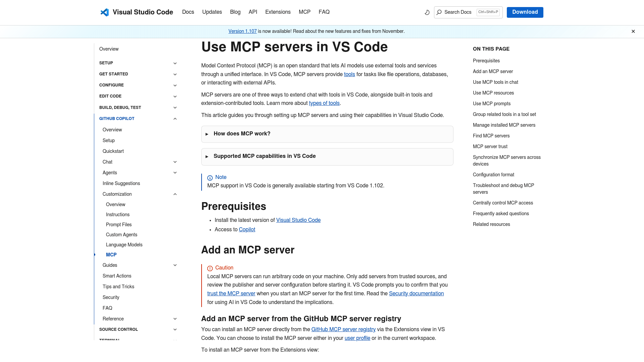
Task: Click the Download button
Action: (525, 12)
